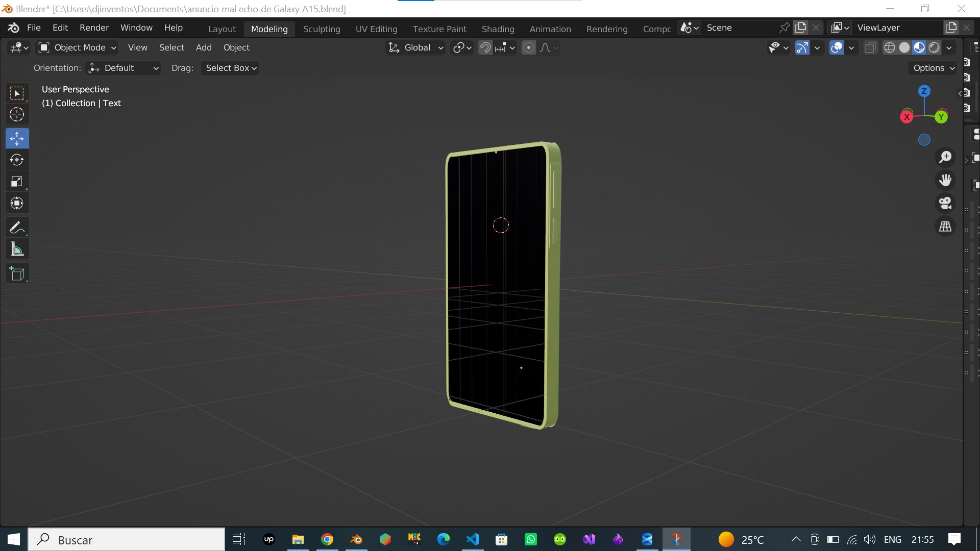Open the Render menu

[94, 28]
